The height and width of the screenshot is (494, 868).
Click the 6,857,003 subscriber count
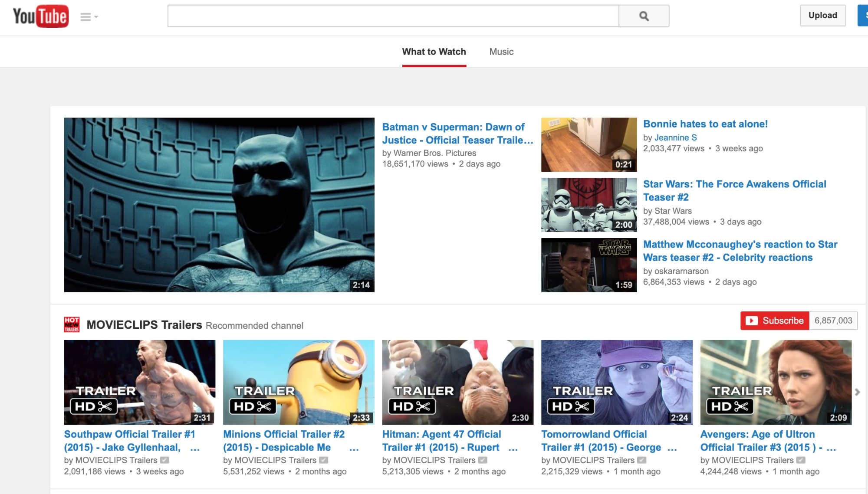(833, 321)
